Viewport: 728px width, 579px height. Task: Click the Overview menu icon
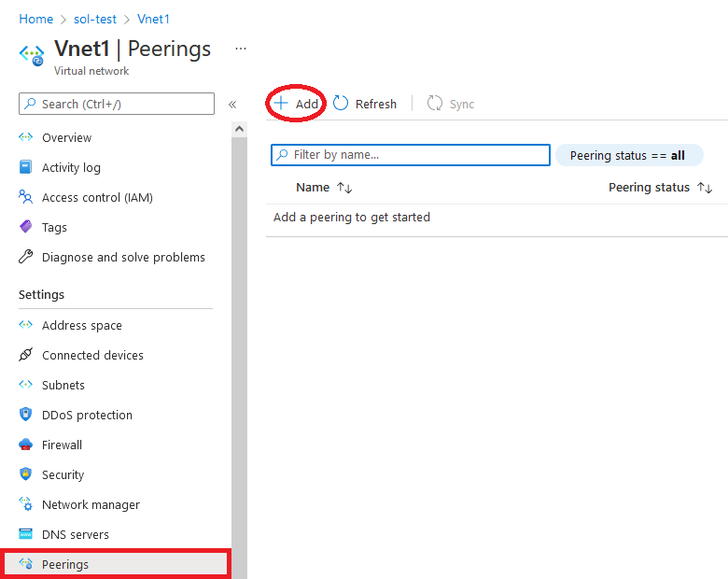[25, 137]
